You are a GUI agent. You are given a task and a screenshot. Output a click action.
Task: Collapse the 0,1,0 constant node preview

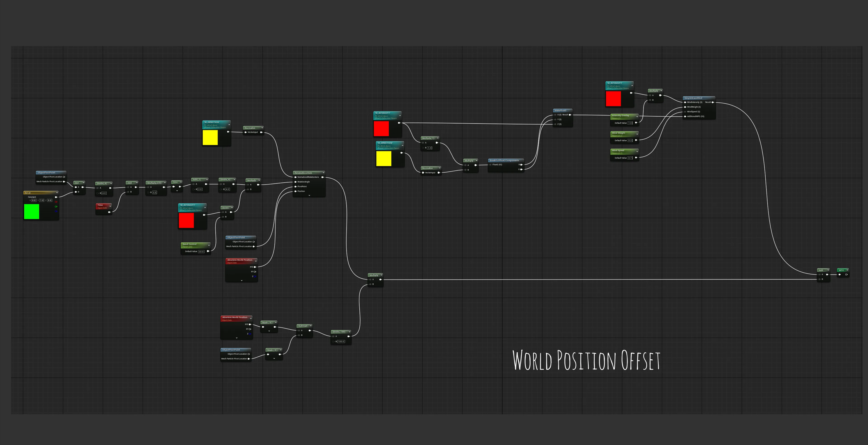tap(57, 193)
